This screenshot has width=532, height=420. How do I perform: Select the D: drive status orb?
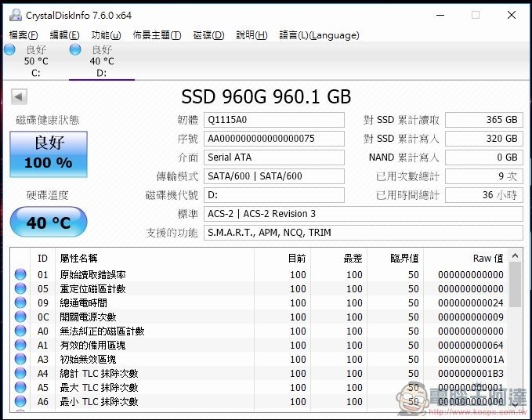[75, 49]
